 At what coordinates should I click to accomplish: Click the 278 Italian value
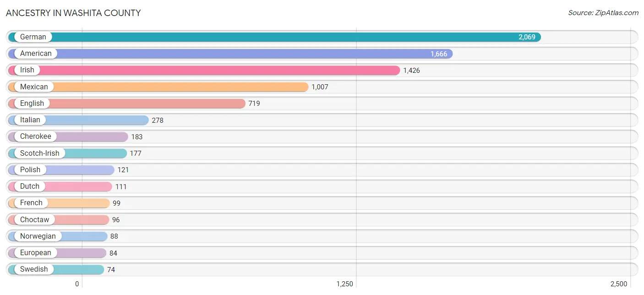158,120
